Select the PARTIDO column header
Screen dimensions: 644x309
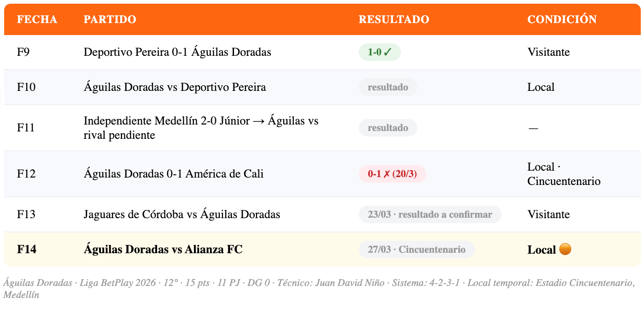[x=110, y=19]
